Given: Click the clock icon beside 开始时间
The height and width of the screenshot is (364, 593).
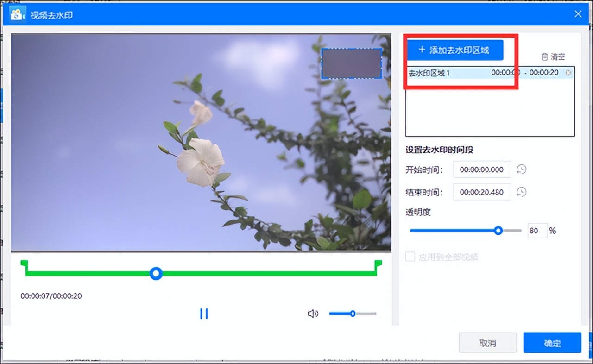Looking at the screenshot, I should point(522,169).
